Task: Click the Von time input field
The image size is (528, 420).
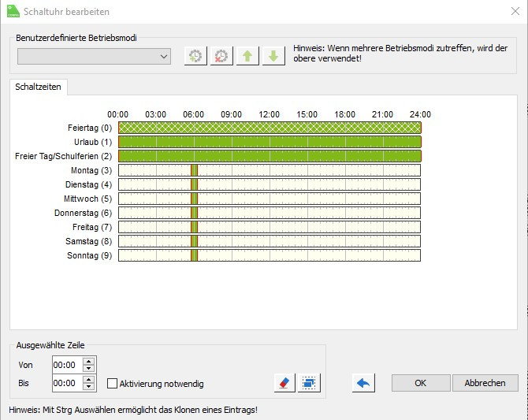Action: tap(67, 365)
